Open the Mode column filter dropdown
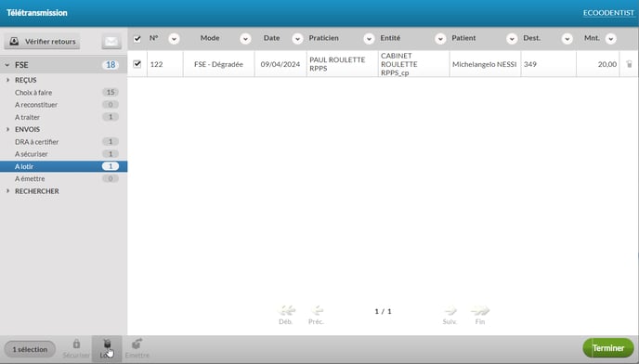The image size is (639, 364). coord(245,39)
